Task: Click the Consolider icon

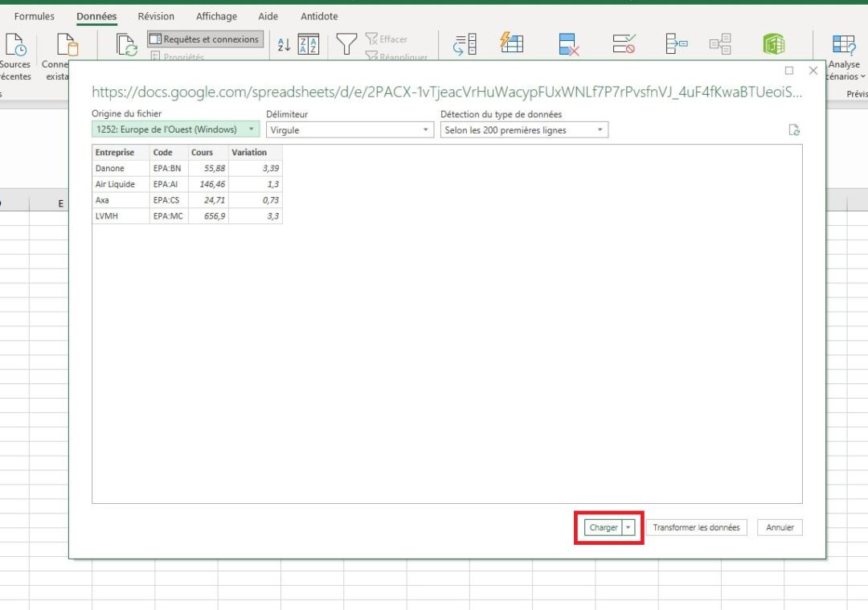Action: [x=676, y=44]
